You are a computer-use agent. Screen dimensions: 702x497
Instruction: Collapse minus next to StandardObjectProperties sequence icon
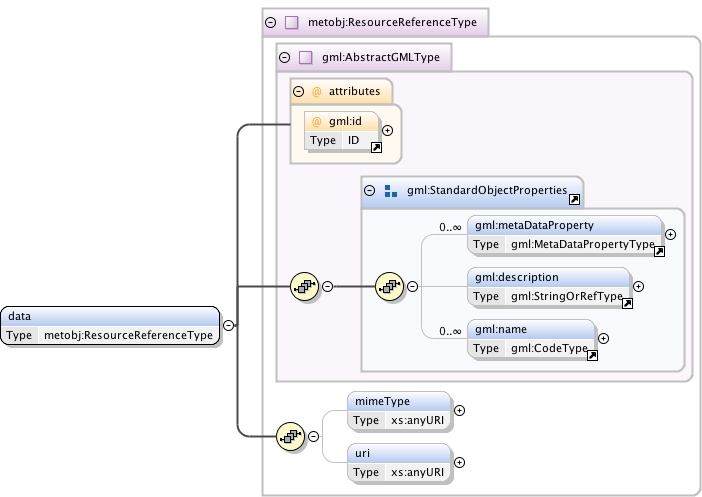[x=412, y=286]
